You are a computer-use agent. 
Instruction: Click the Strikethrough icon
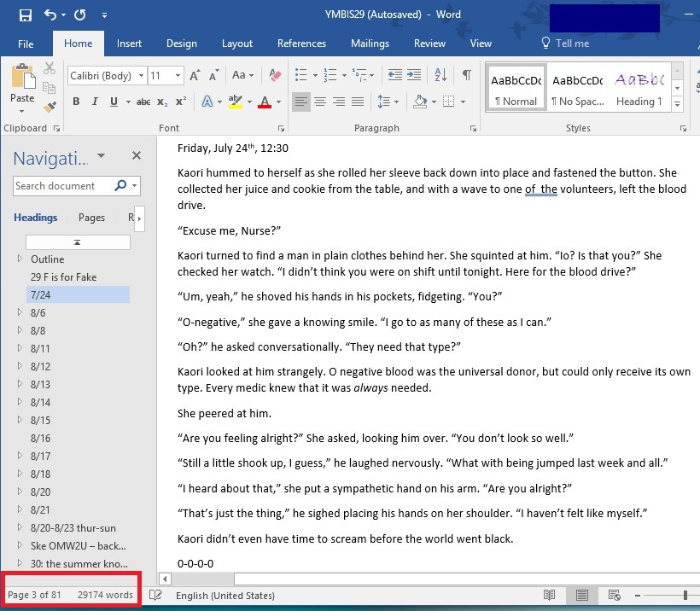tap(143, 102)
